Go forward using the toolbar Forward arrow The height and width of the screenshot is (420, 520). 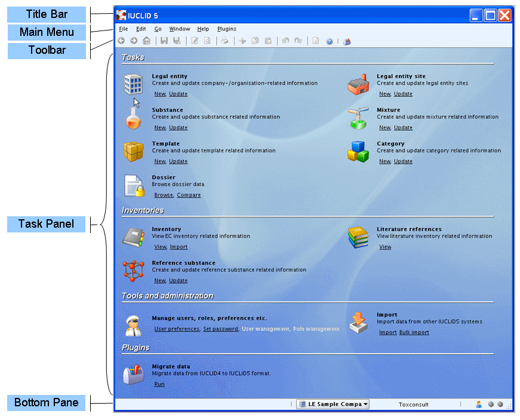(x=134, y=41)
